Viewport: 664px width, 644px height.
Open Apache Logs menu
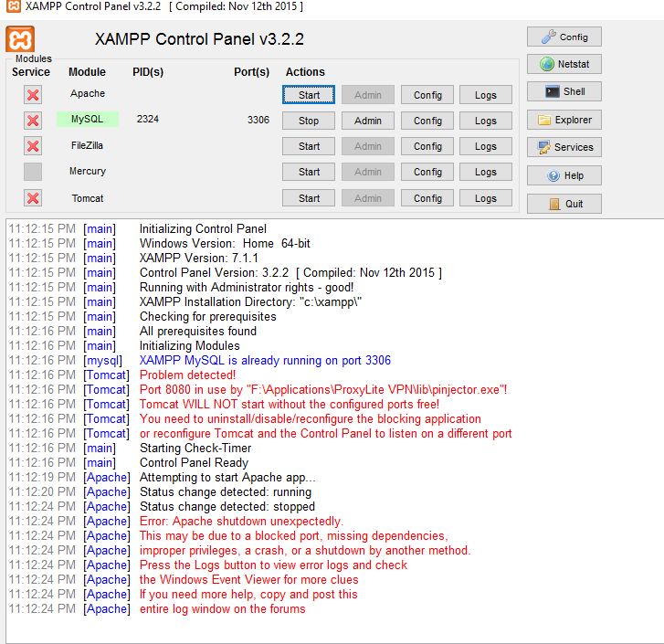point(486,95)
